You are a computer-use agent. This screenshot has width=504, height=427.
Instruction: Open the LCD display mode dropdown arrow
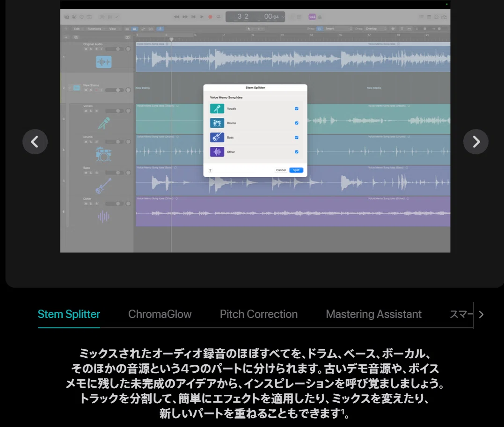tap(283, 17)
